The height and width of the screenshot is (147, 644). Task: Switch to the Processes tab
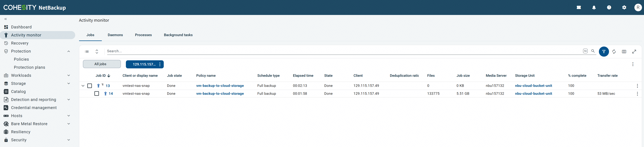pos(143,35)
